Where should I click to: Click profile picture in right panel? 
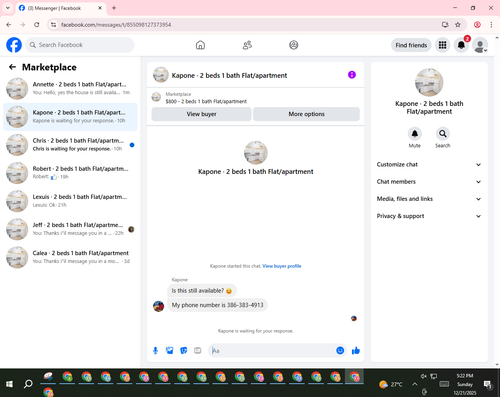pos(429,82)
